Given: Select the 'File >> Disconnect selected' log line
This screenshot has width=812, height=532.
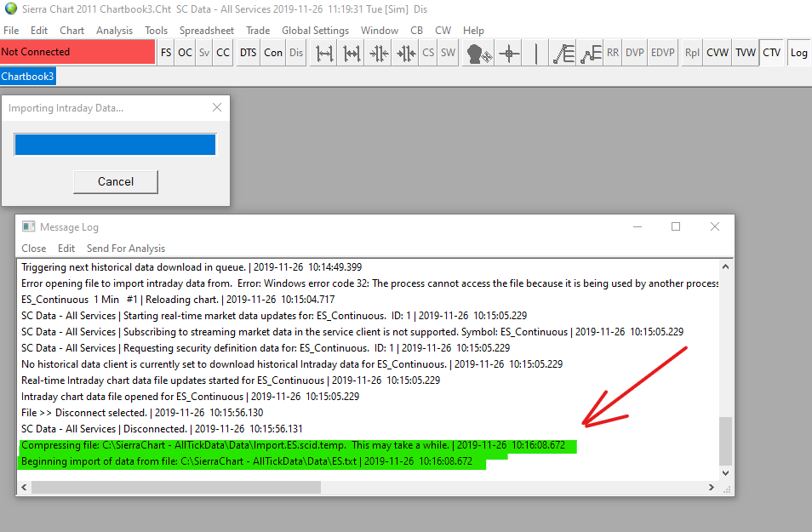Looking at the screenshot, I should tap(142, 413).
